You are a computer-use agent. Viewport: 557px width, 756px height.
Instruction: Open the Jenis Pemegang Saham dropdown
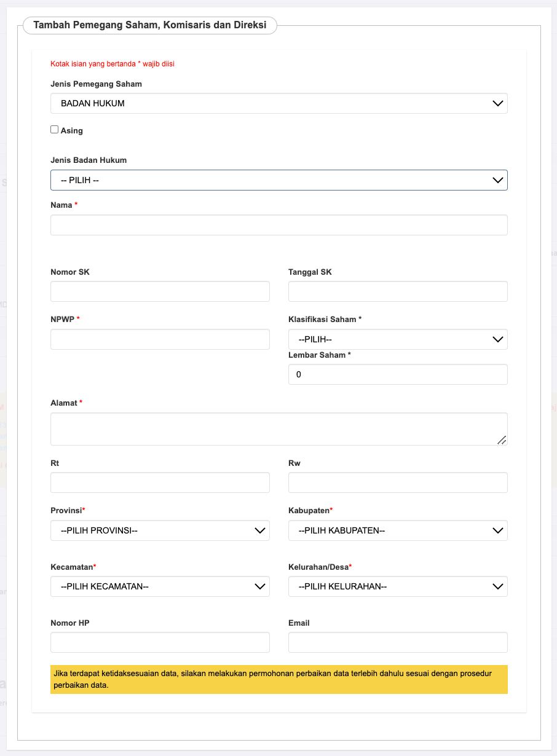tap(278, 103)
